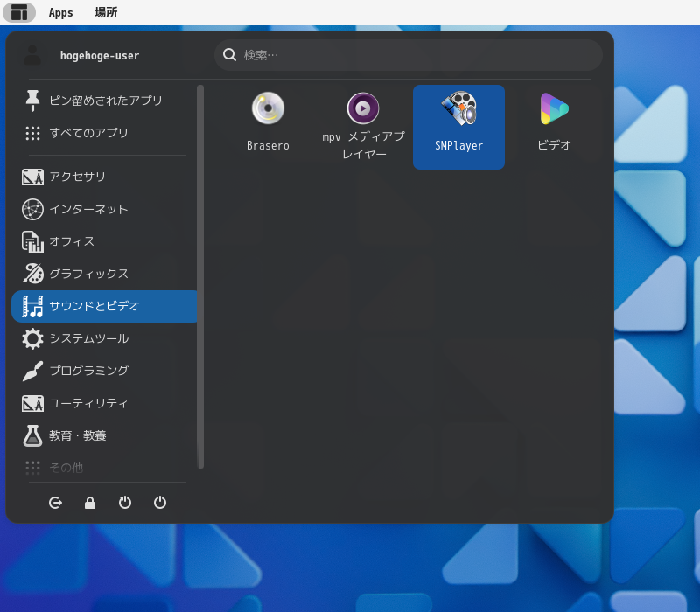Screen dimensions: 700x612
Task: Select the インターネット category
Action: click(x=104, y=209)
